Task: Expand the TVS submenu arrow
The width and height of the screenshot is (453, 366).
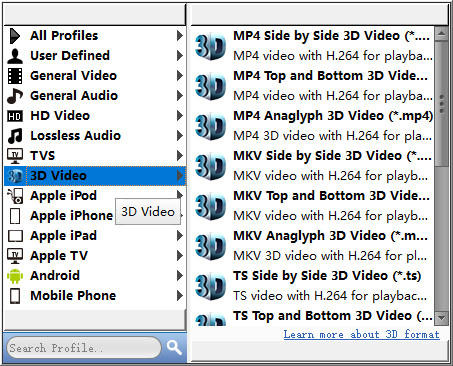Action: coord(180,156)
